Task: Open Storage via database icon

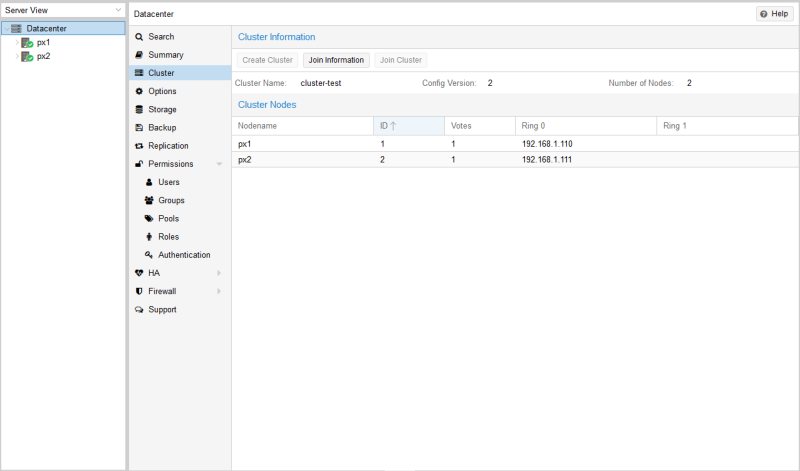Action: 140,110
